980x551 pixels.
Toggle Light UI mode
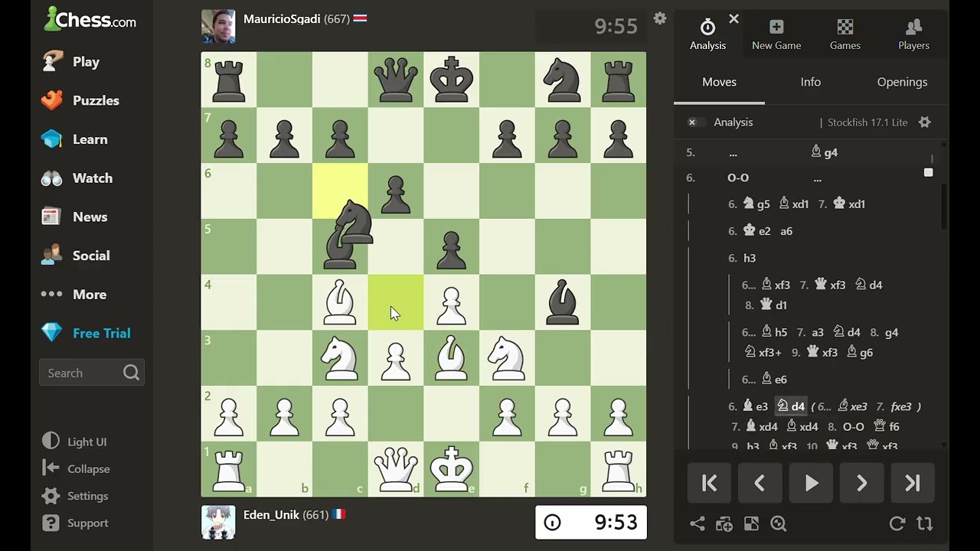pos(74,442)
